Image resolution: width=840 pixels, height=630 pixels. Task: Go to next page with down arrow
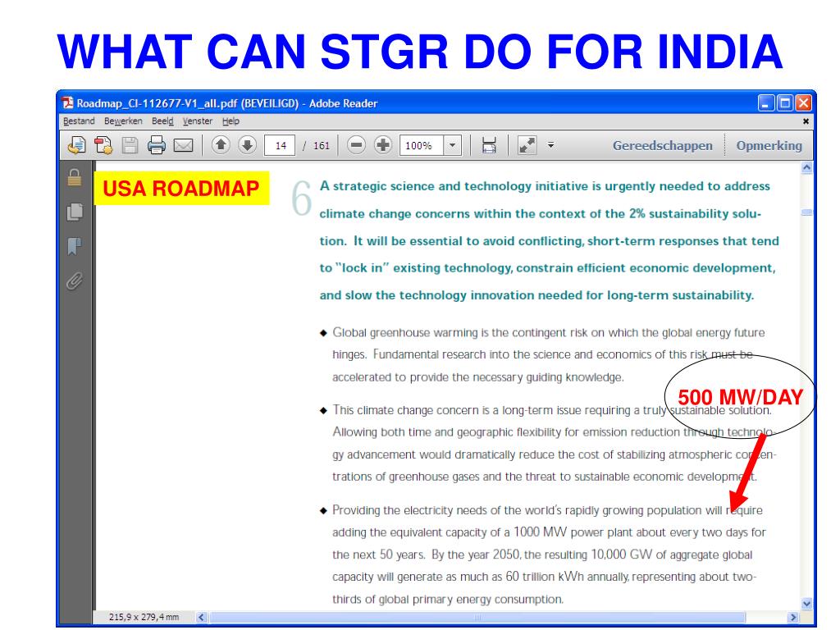247,145
